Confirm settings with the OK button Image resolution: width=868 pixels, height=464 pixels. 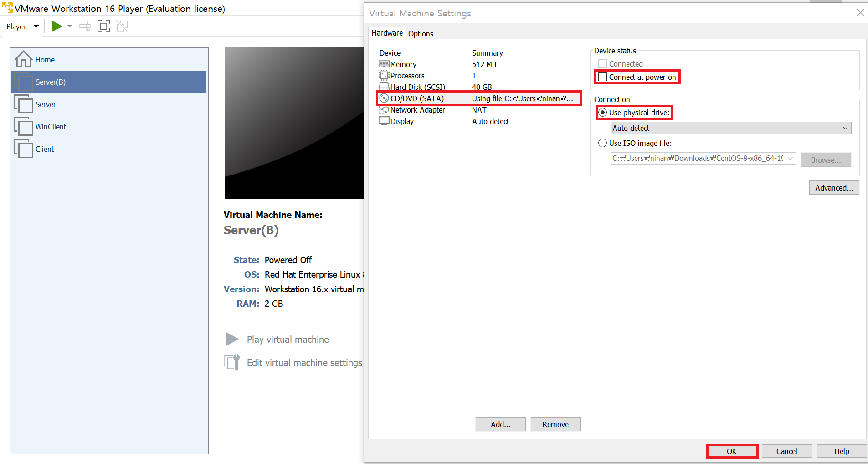point(732,451)
